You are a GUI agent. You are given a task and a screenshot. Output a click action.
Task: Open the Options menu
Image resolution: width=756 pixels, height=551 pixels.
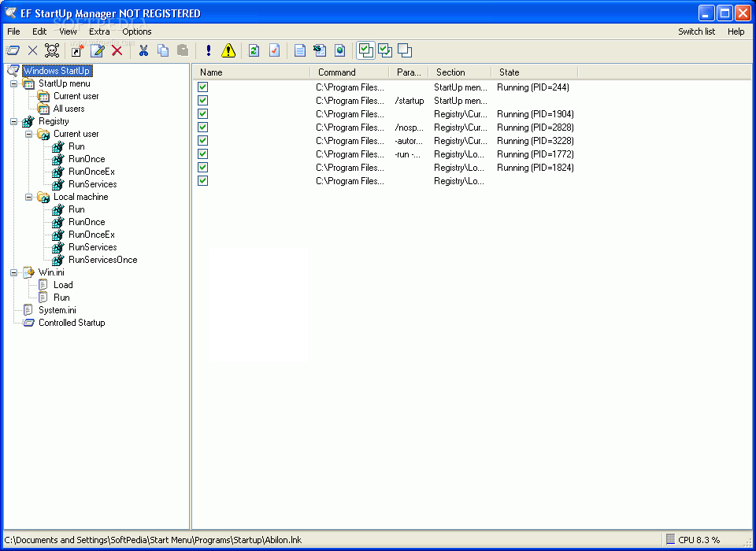[x=137, y=31]
